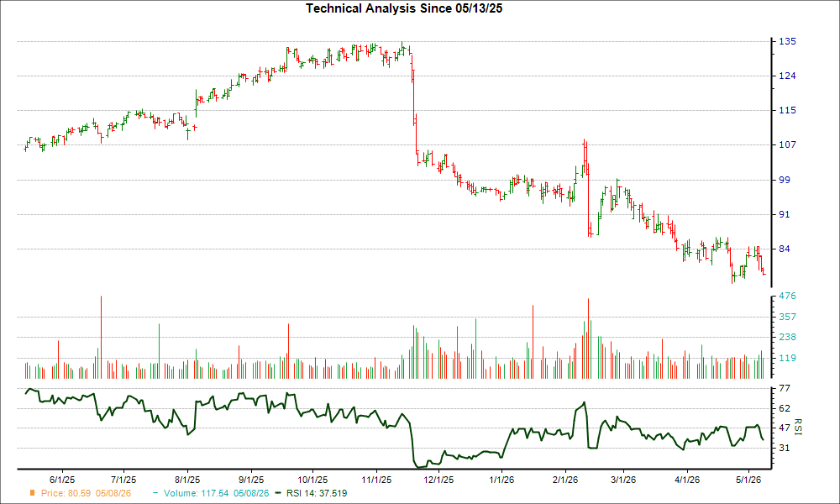Click the orange Price legend marker
840x504 pixels.
tap(33, 493)
